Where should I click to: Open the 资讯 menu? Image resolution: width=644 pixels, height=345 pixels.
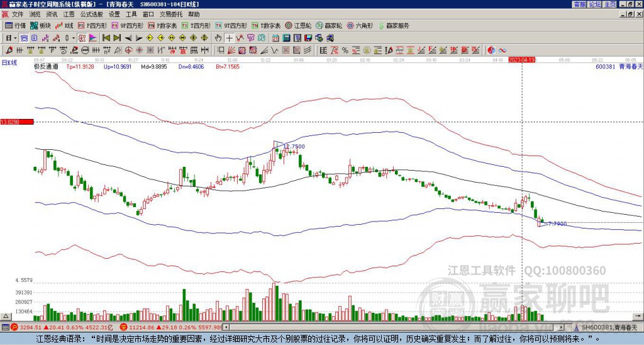[x=52, y=14]
